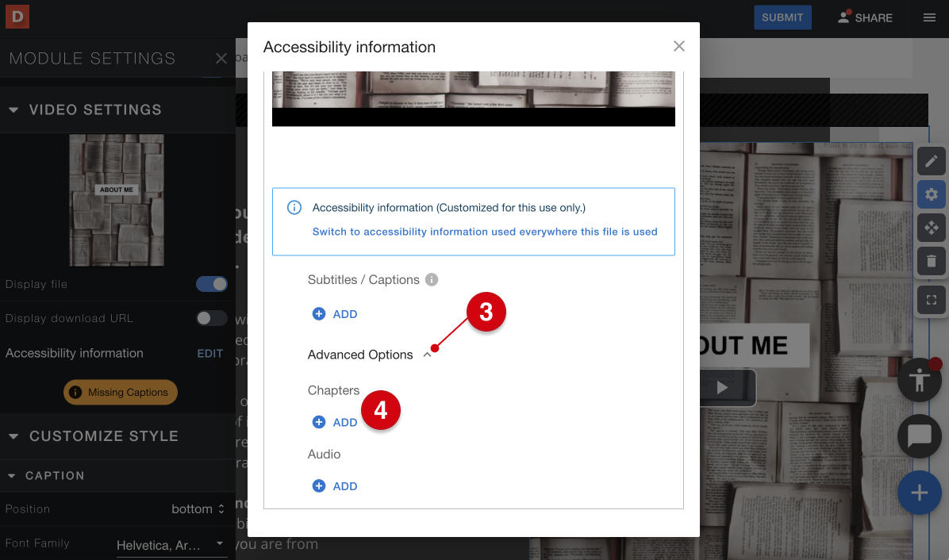Collapse the Caption section
Viewport: 949px width, 560px height.
tap(11, 476)
